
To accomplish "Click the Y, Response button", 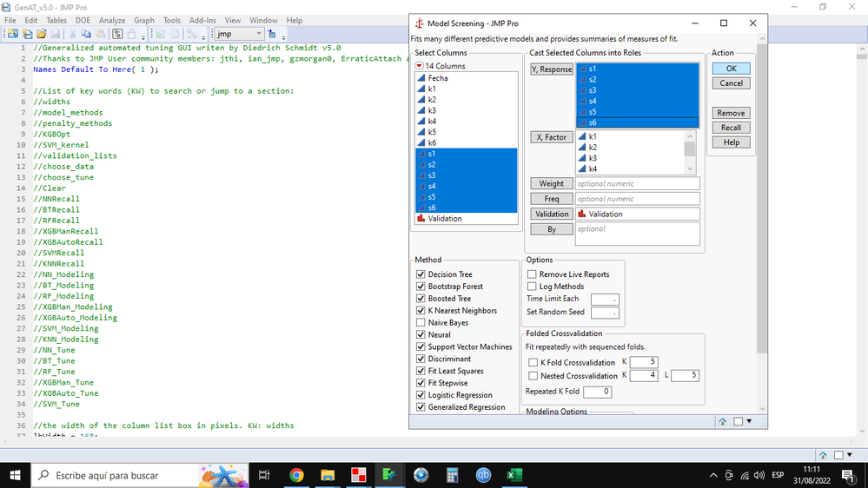I will [x=552, y=69].
